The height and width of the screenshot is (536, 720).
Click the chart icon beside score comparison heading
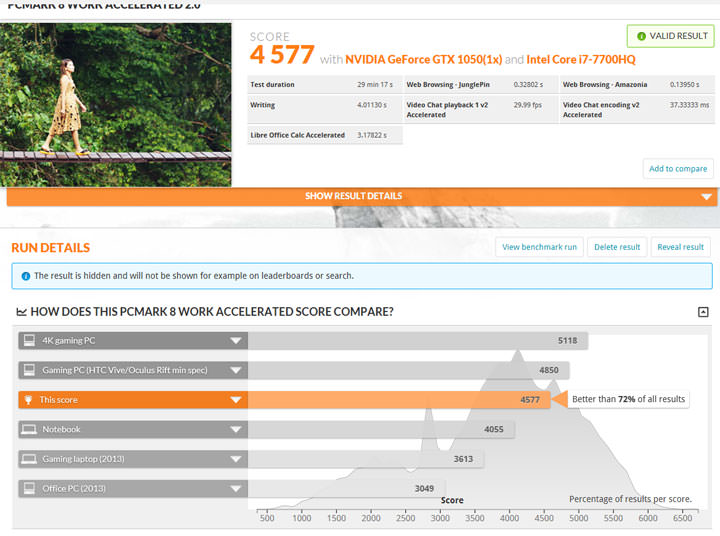(x=21, y=313)
